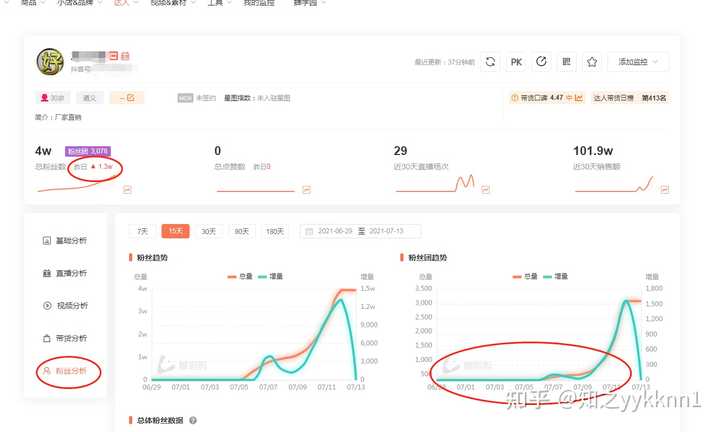Open the chart icon under 近30天直播场次
720x432 pixels.
click(485, 190)
